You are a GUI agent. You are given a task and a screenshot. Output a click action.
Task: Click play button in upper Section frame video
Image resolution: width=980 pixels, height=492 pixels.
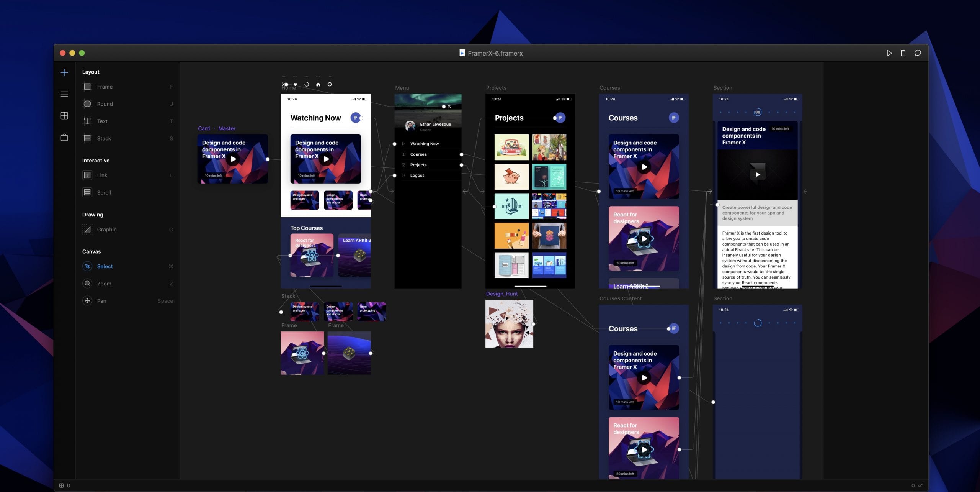pyautogui.click(x=757, y=174)
